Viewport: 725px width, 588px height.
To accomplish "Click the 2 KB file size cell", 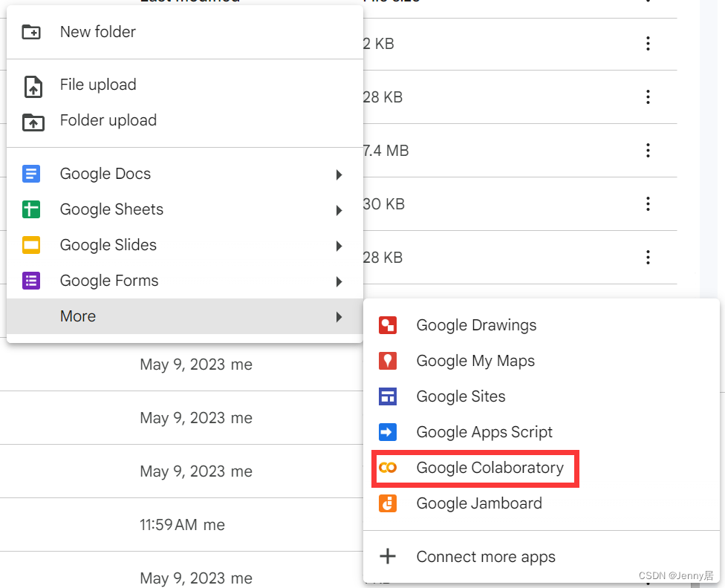I will coord(379,44).
